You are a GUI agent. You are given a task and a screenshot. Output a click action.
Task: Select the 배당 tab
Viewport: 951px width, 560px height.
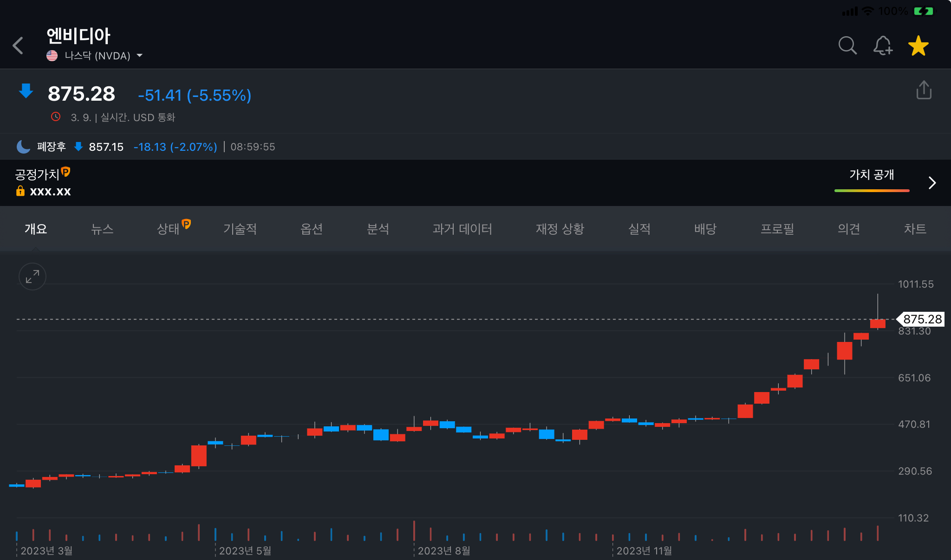(x=705, y=229)
